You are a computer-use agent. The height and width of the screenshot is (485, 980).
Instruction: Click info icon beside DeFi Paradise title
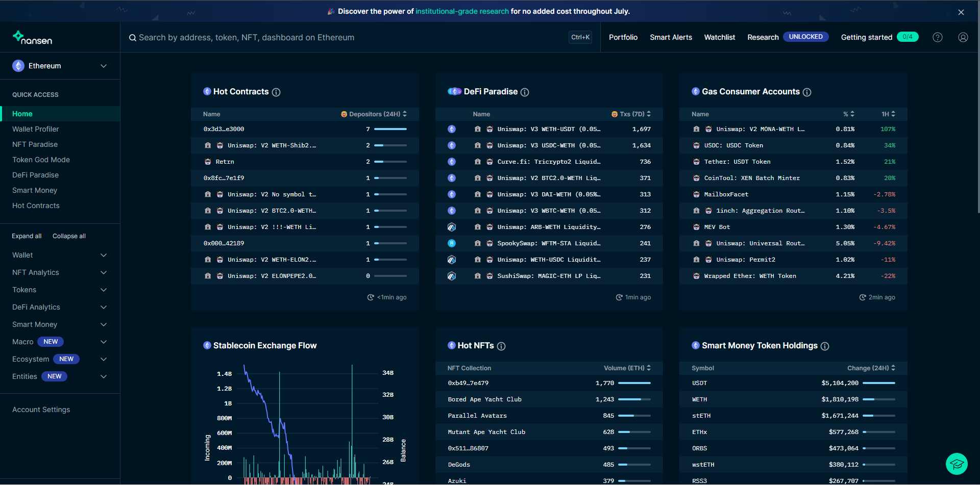[x=525, y=92]
